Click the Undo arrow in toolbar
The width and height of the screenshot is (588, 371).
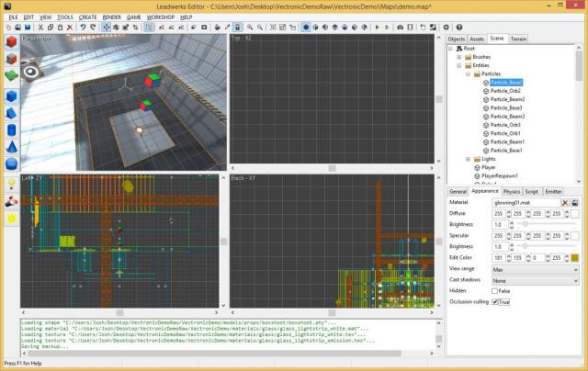point(83,28)
